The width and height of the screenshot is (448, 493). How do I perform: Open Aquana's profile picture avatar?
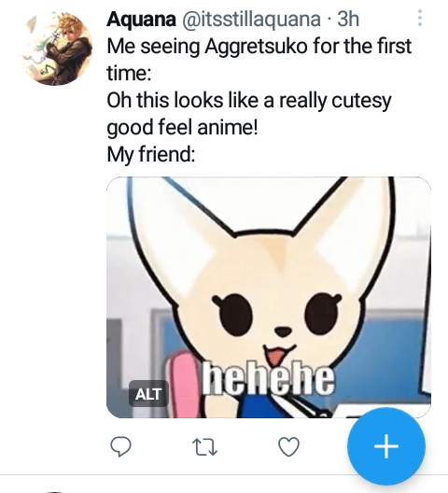pyautogui.click(x=57, y=48)
